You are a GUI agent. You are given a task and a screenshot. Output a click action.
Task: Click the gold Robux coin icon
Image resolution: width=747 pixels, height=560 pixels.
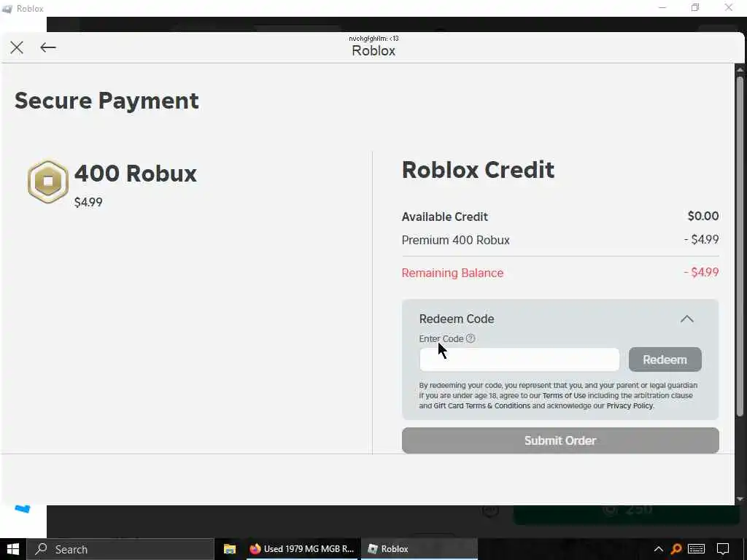[47, 182]
